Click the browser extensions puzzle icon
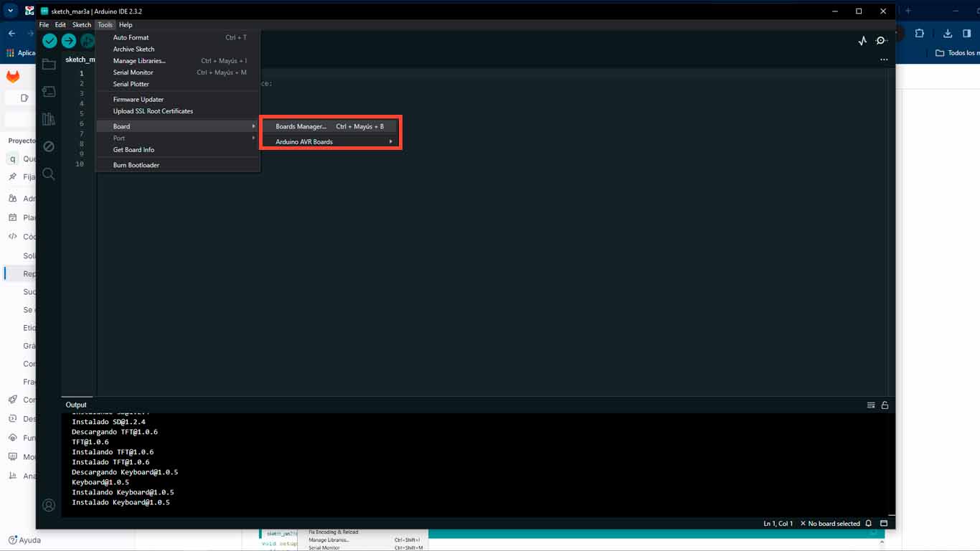Screen dimensions: 980x551 [920, 33]
